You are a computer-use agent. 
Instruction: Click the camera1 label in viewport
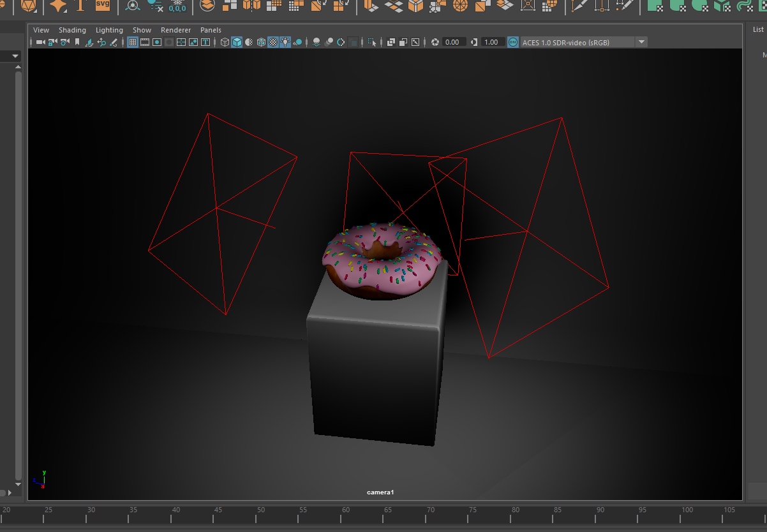click(x=380, y=492)
